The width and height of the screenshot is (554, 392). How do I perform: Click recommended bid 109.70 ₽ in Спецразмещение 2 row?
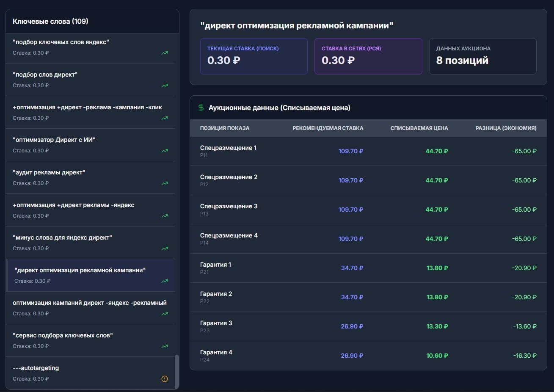pos(351,180)
